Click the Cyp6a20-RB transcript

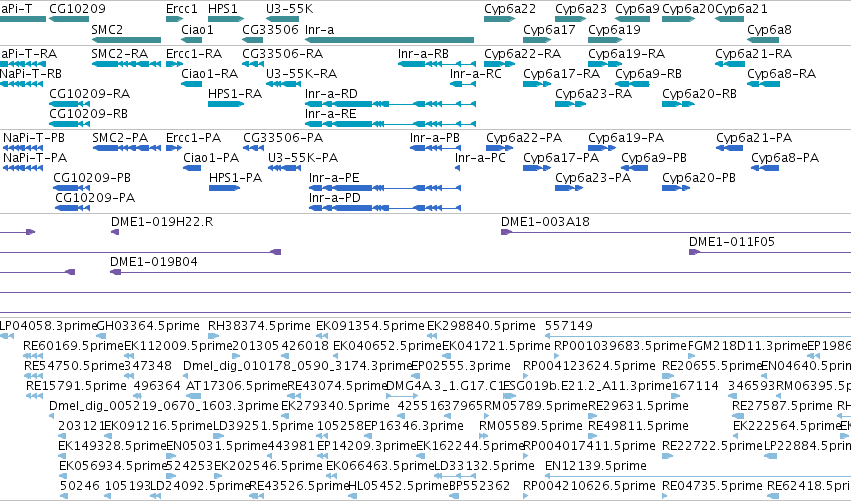click(678, 104)
